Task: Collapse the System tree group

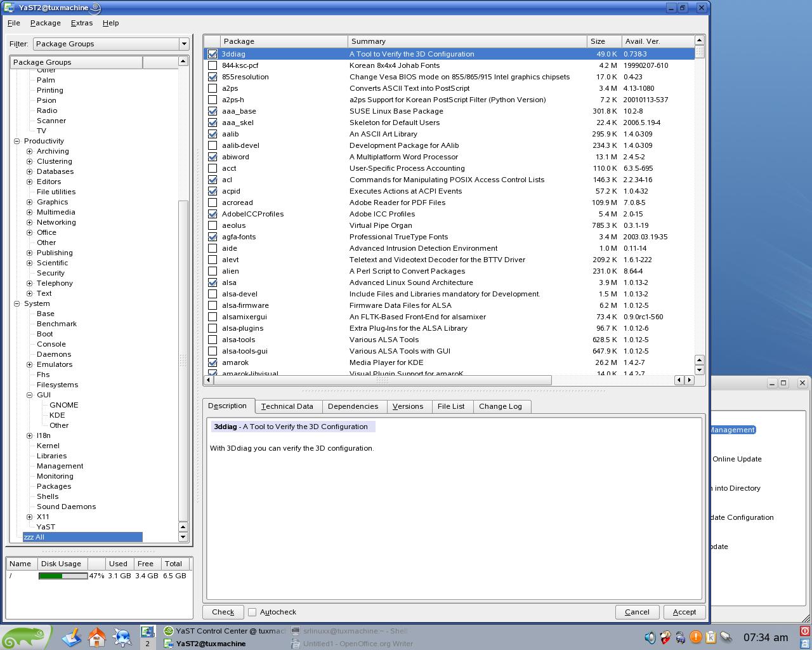Action: click(x=17, y=303)
